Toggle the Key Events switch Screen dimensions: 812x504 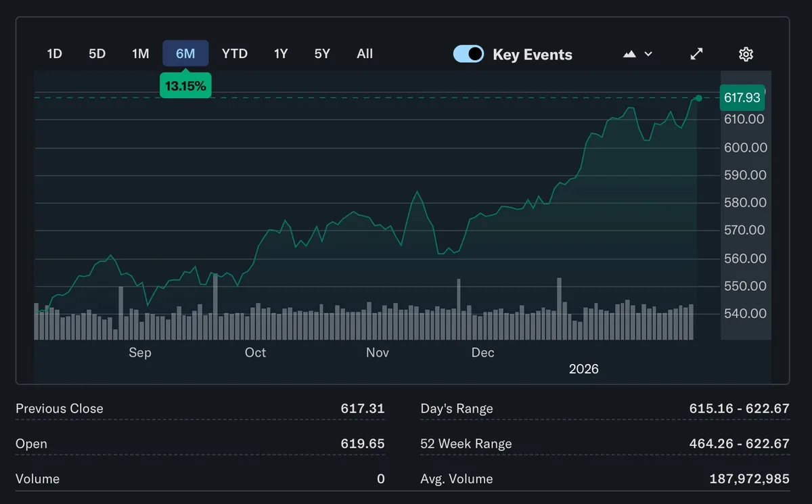(x=468, y=54)
